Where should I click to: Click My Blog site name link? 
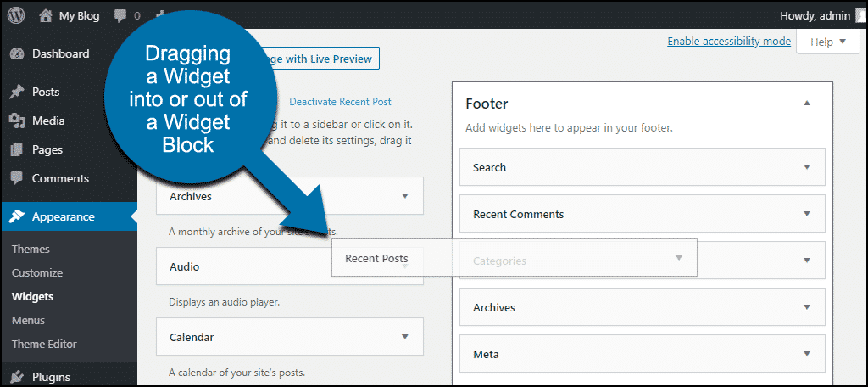click(x=79, y=16)
